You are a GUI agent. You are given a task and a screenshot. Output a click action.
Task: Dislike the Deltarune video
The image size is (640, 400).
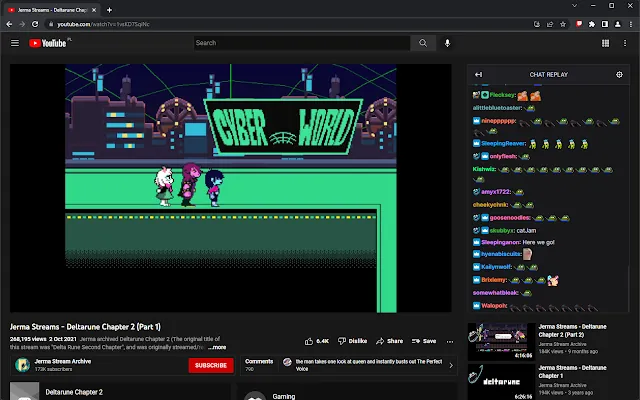pyautogui.click(x=352, y=341)
